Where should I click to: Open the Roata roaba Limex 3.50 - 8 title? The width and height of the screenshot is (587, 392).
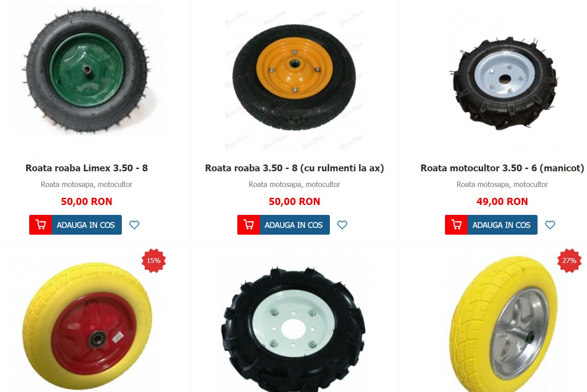pyautogui.click(x=87, y=168)
